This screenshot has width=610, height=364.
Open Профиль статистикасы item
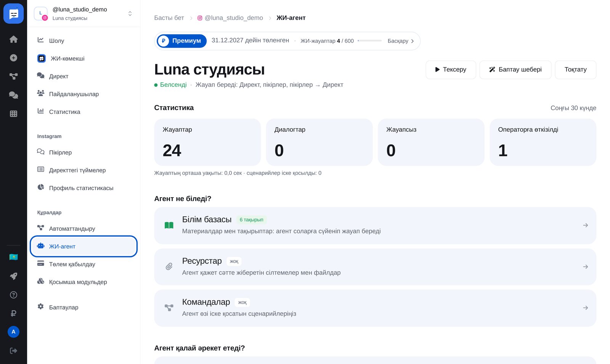(x=83, y=188)
